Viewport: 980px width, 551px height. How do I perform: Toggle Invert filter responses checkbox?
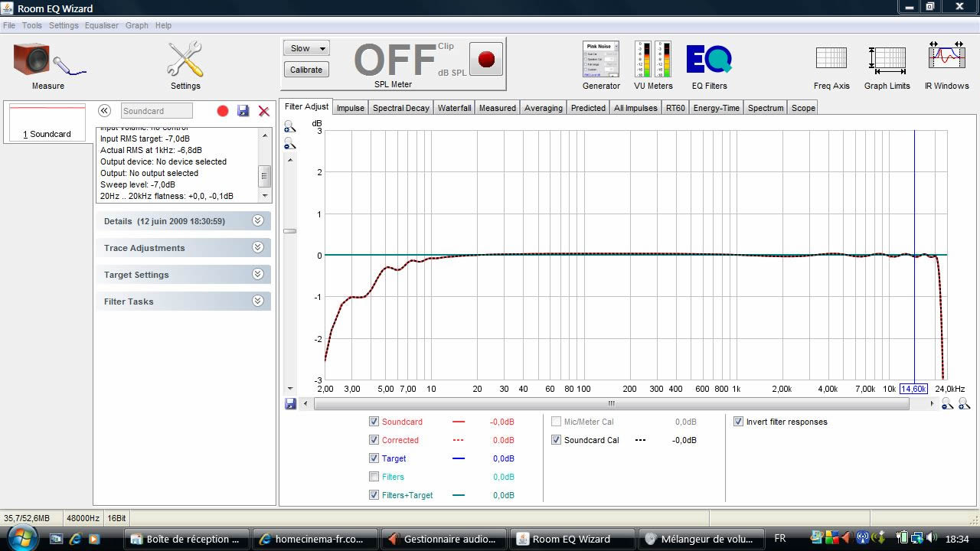tap(738, 422)
